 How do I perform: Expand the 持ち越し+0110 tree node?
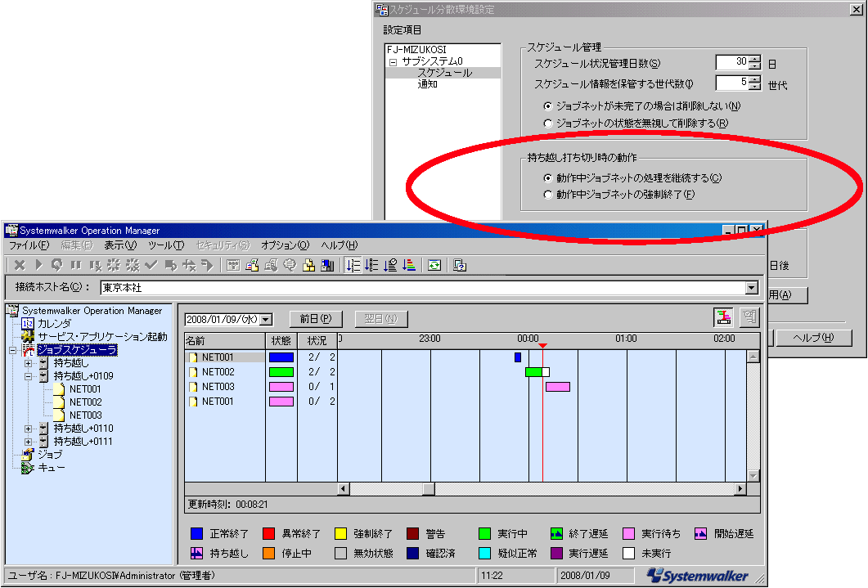[x=29, y=429]
